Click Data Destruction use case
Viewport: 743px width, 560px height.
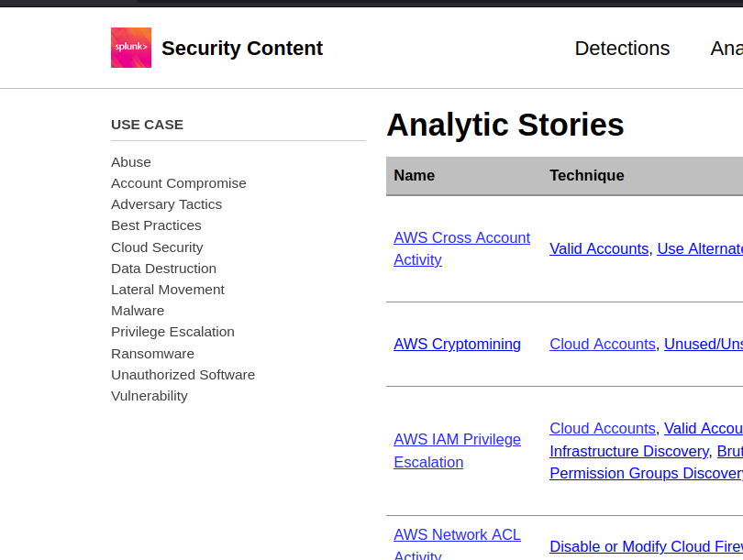pos(163,269)
